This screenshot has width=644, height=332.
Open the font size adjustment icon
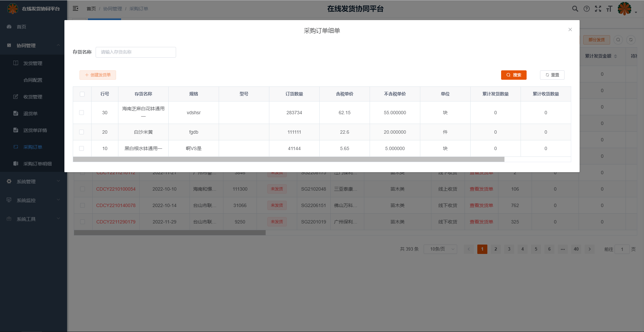(609, 9)
